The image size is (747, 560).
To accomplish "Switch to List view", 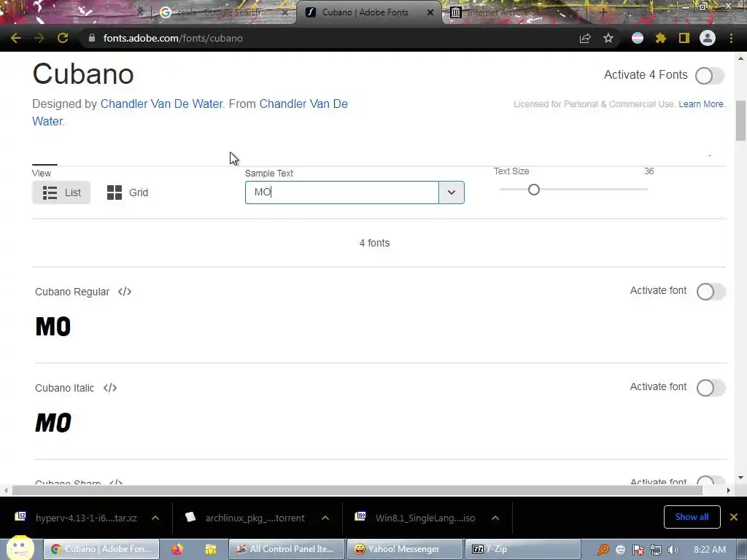I will click(x=61, y=192).
